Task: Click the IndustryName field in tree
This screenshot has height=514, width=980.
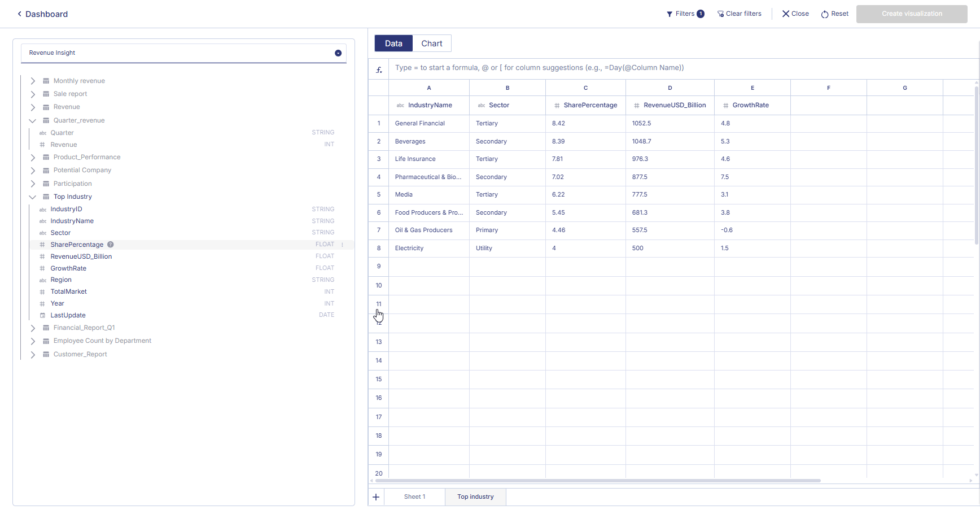Action: [72, 221]
